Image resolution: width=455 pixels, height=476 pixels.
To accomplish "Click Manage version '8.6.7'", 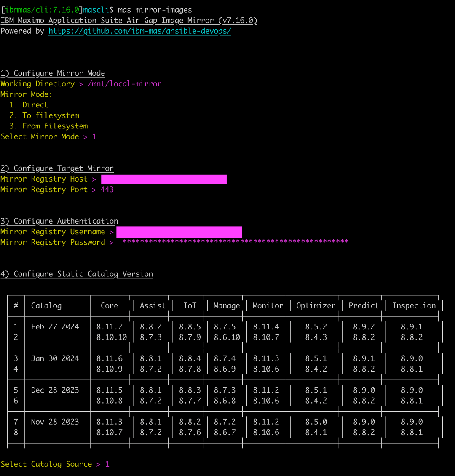I will click(x=225, y=433).
